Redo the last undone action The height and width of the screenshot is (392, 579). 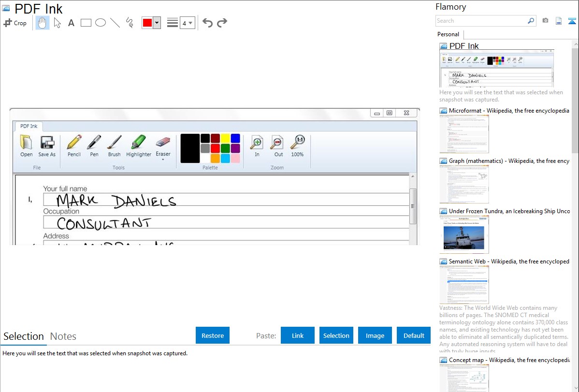point(222,23)
